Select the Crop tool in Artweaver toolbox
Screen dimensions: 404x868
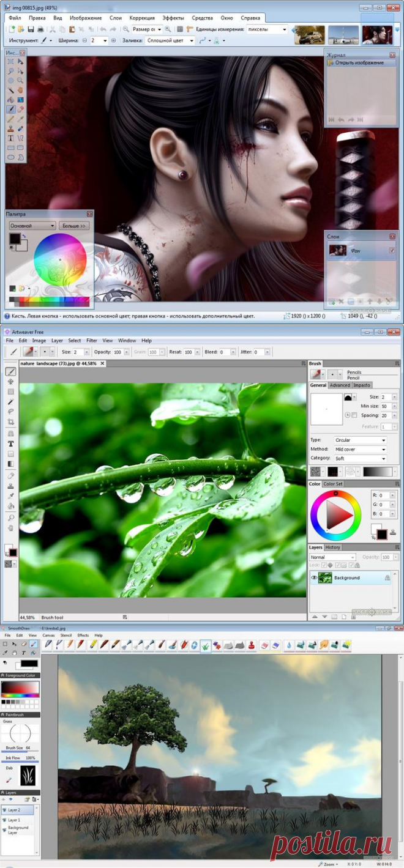pos(10,423)
